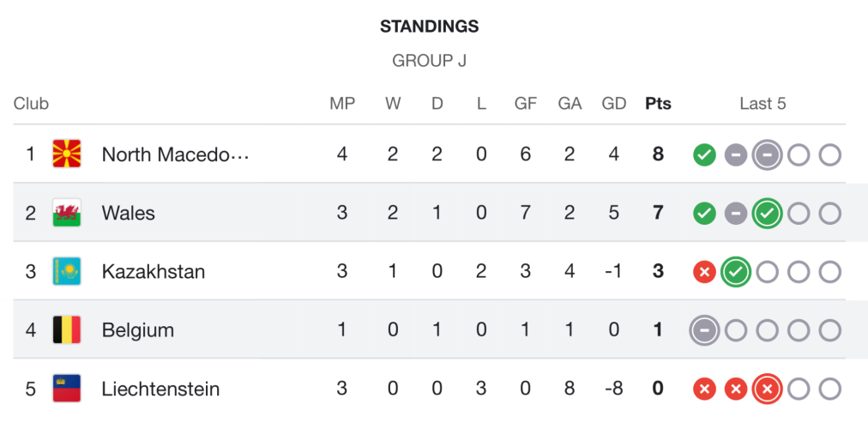Click Kazakhstan's highlighted green win icon

[736, 272]
